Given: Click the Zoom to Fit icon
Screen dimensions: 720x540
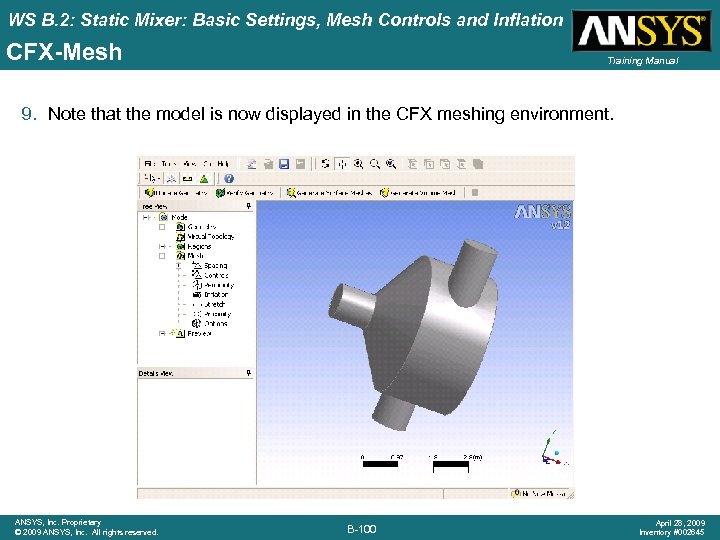Looking at the screenshot, I should [391, 164].
